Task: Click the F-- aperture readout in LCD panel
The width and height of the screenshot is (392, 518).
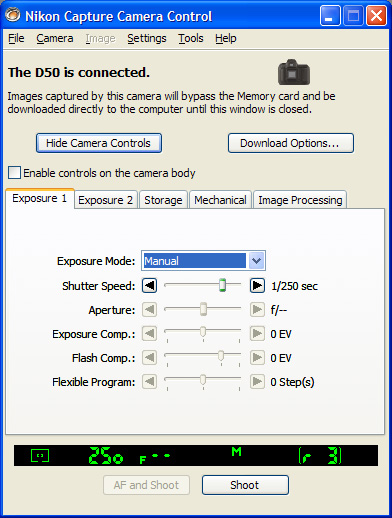Action: click(155, 458)
